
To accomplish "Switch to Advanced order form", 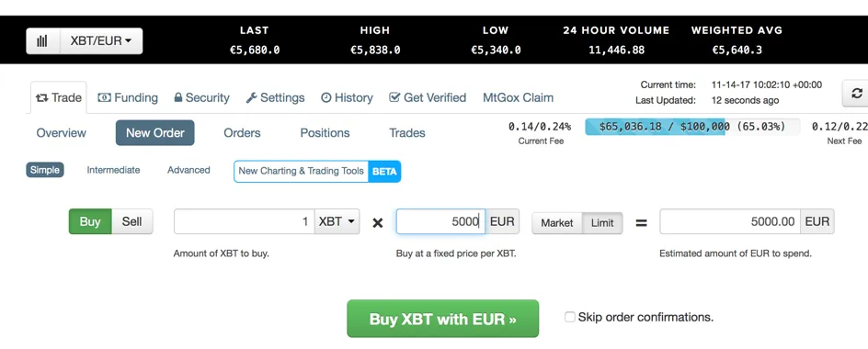I will click(188, 170).
